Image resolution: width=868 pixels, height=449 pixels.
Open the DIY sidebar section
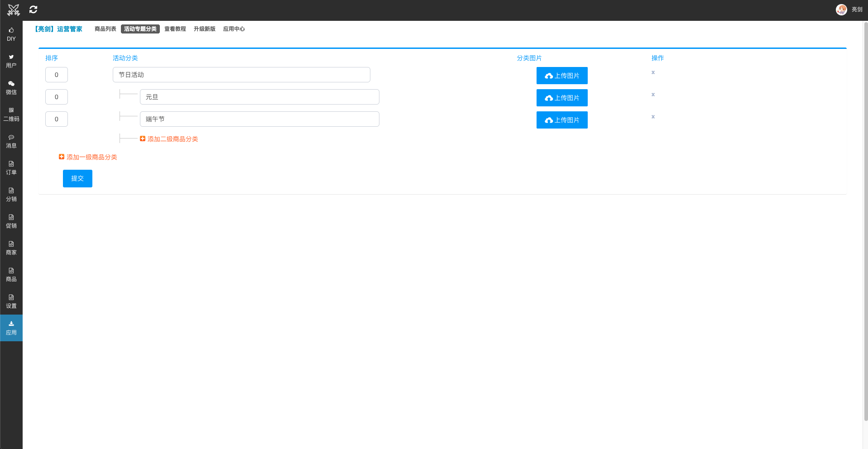(11, 34)
